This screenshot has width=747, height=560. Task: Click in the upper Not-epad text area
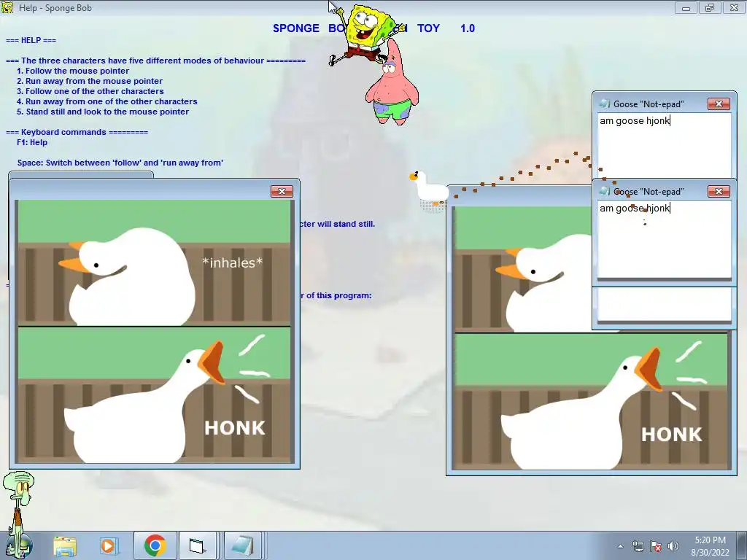(x=664, y=145)
